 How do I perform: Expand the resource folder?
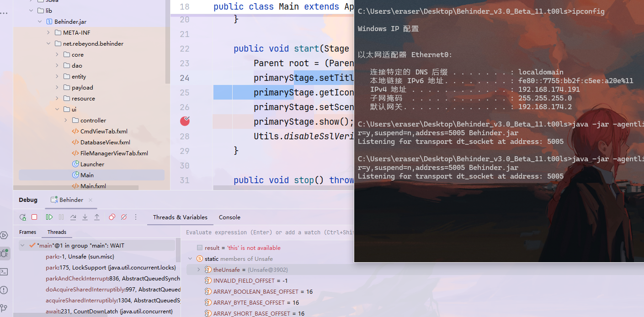coord(57,98)
